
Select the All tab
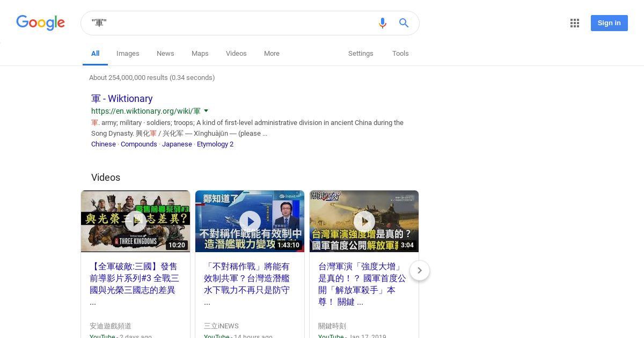coord(95,54)
